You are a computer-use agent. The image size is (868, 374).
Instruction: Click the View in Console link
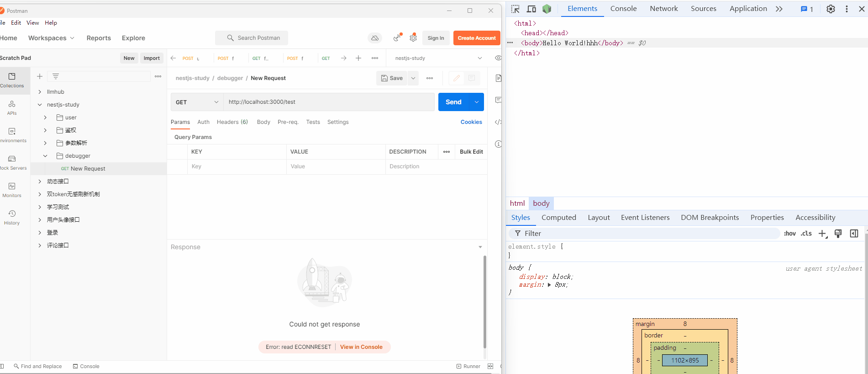tap(361, 347)
